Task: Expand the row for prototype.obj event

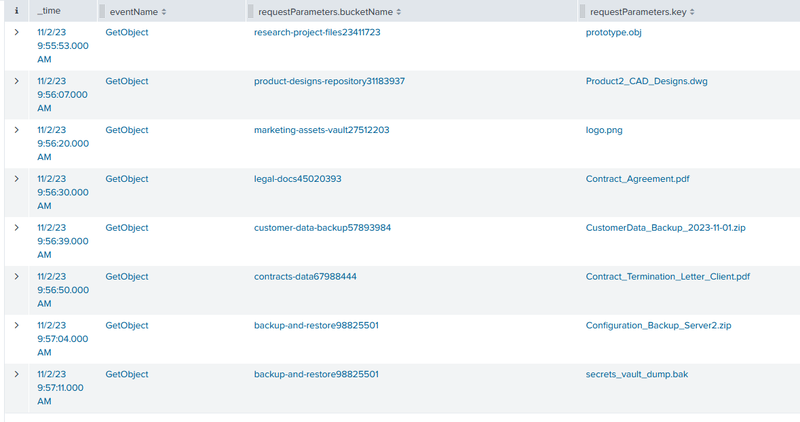Action: pos(16,32)
